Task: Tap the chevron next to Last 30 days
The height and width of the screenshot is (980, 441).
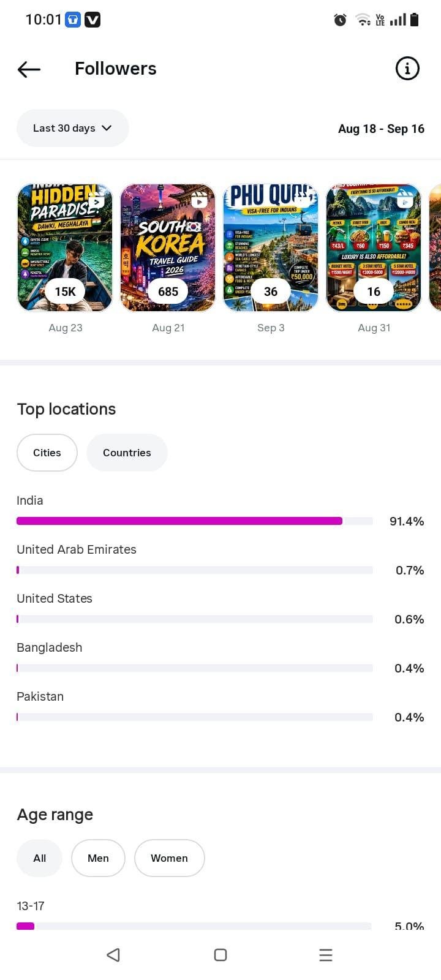Action: click(107, 128)
